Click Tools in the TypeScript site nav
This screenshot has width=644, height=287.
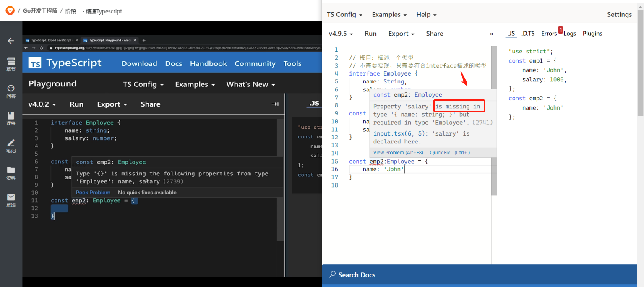(292, 63)
